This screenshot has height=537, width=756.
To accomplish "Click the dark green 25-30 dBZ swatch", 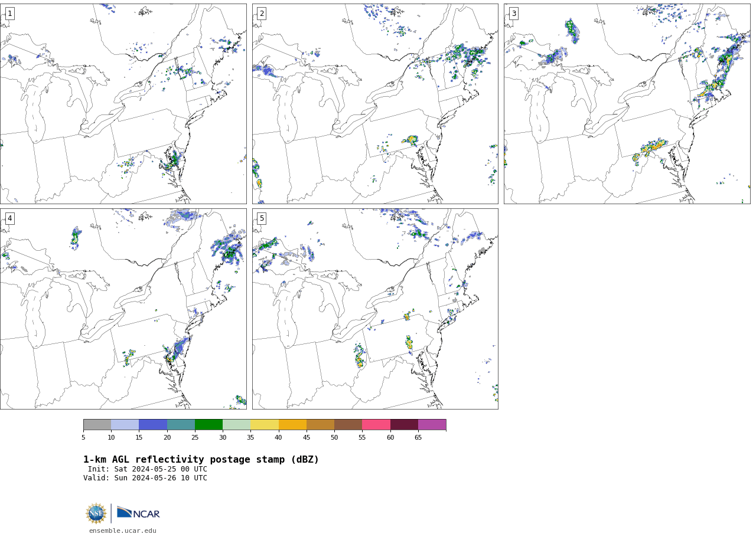I will (208, 425).
